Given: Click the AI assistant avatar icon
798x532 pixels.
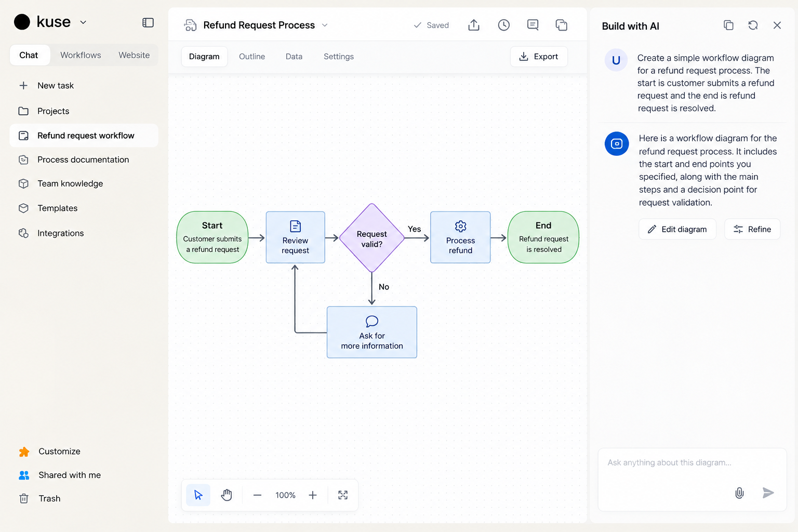Looking at the screenshot, I should 617,144.
